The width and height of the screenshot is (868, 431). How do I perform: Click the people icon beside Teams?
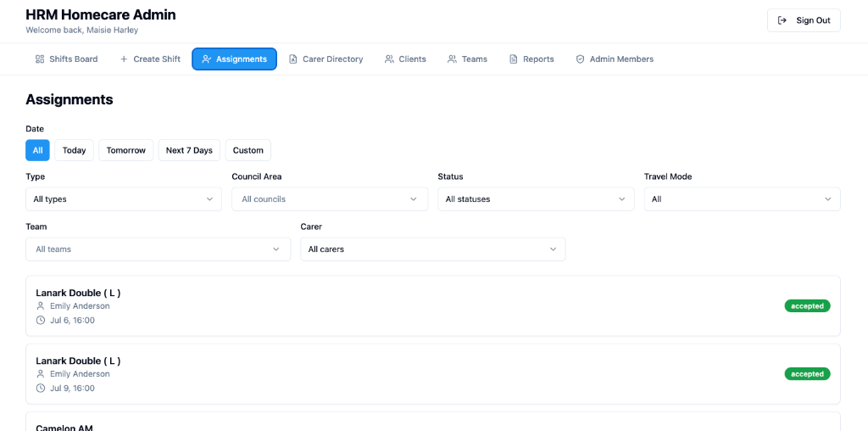[453, 59]
